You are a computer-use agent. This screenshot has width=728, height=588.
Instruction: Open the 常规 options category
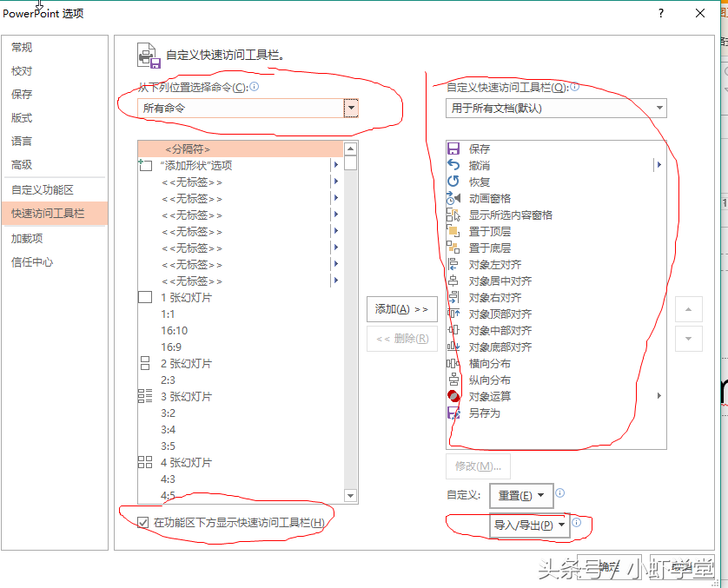point(55,48)
